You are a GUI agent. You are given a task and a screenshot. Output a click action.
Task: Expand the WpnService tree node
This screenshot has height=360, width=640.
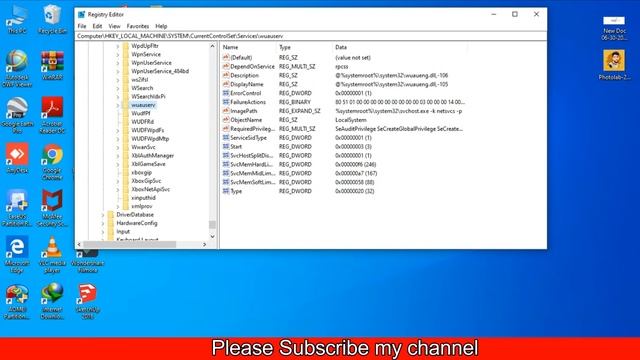coord(118,54)
